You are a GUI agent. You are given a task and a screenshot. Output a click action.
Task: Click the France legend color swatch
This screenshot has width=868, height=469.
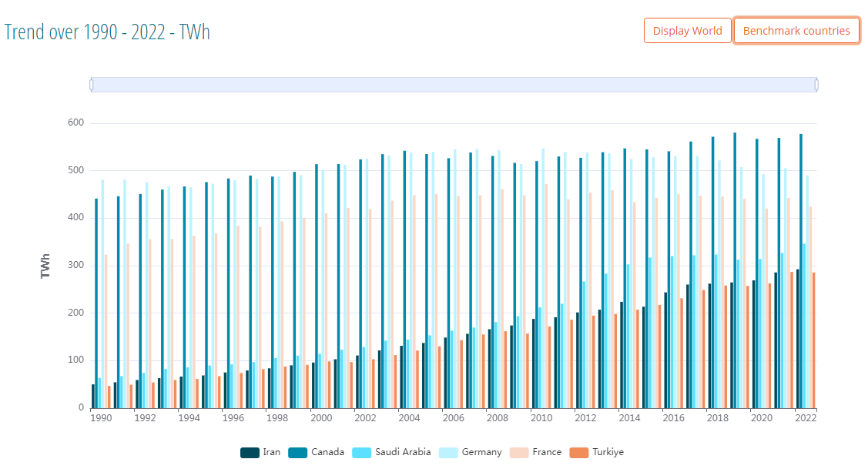click(x=518, y=453)
